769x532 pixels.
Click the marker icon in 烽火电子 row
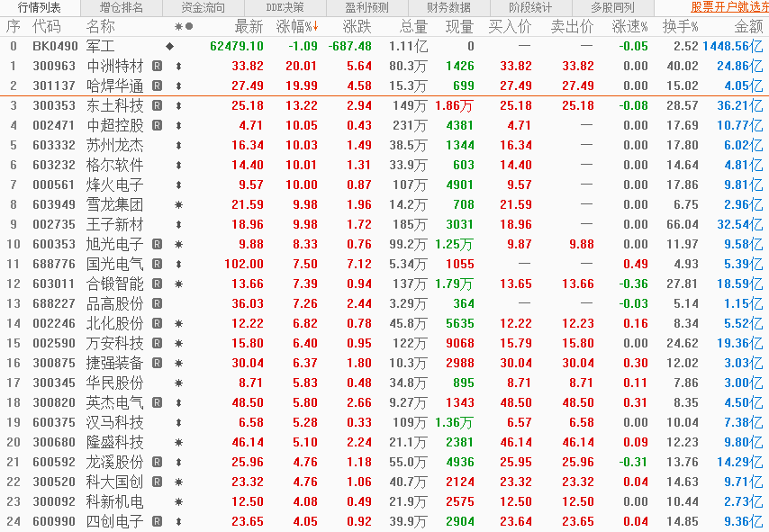178,185
